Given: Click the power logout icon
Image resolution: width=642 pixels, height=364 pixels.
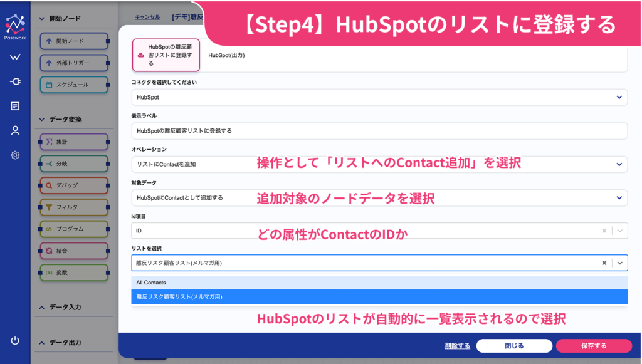Looking at the screenshot, I should (x=15, y=341).
